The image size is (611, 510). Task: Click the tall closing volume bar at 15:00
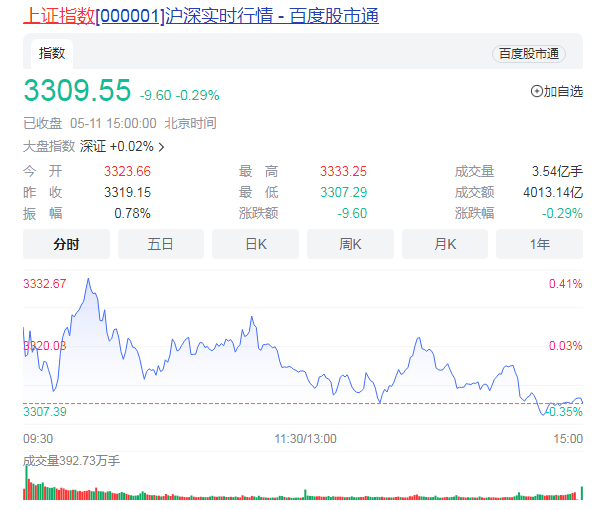[581, 490]
